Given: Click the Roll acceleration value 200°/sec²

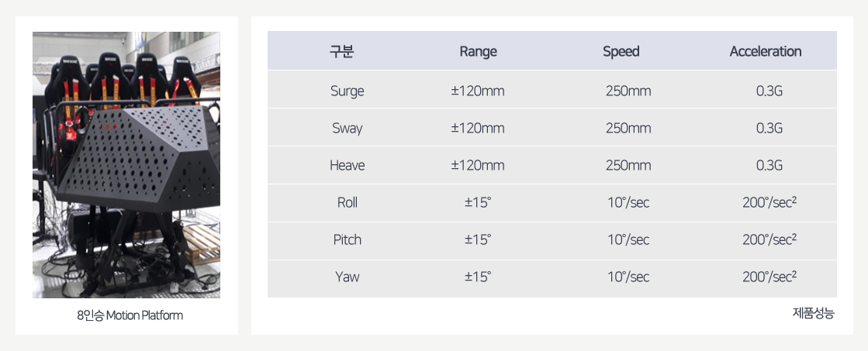Looking at the screenshot, I should coord(769,202).
